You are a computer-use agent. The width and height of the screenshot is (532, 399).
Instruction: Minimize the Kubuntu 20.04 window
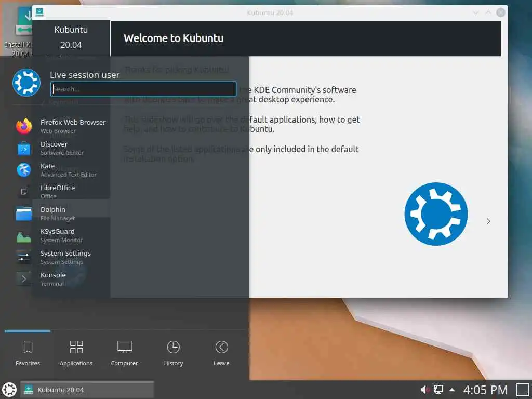(476, 13)
